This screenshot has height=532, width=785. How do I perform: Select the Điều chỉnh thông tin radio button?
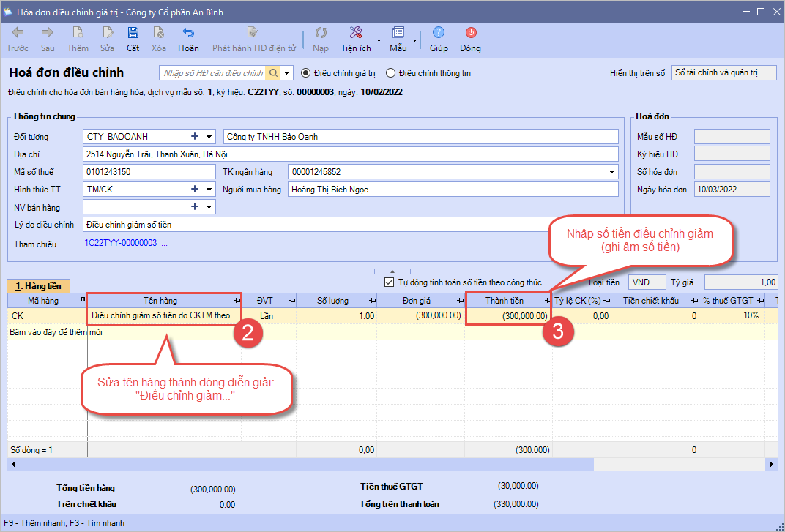(x=390, y=73)
